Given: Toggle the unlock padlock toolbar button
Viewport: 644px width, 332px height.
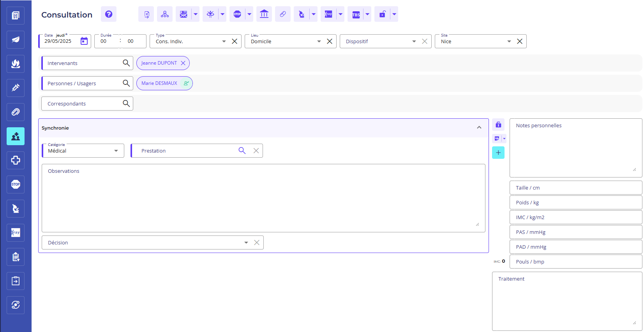Looking at the screenshot, I should pyautogui.click(x=382, y=14).
